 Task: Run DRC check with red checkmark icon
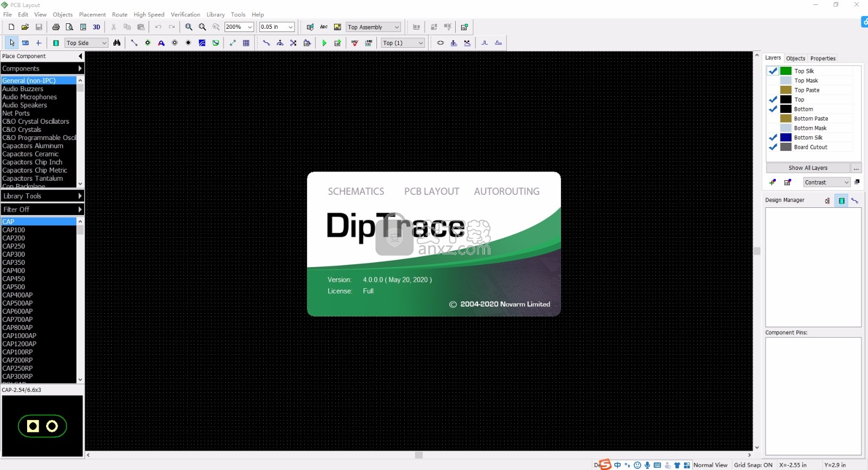click(x=355, y=43)
